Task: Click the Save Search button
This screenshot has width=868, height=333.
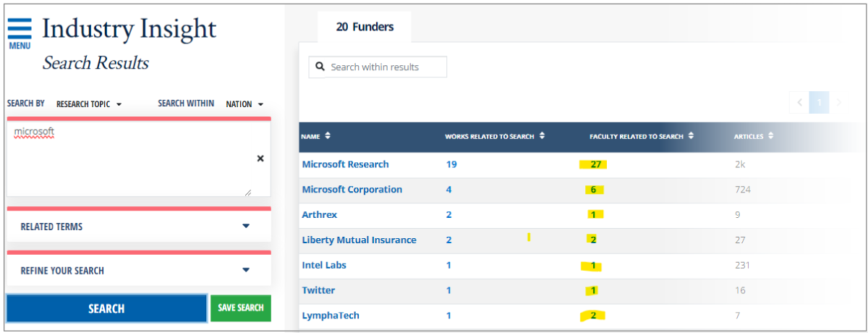Action: click(241, 308)
